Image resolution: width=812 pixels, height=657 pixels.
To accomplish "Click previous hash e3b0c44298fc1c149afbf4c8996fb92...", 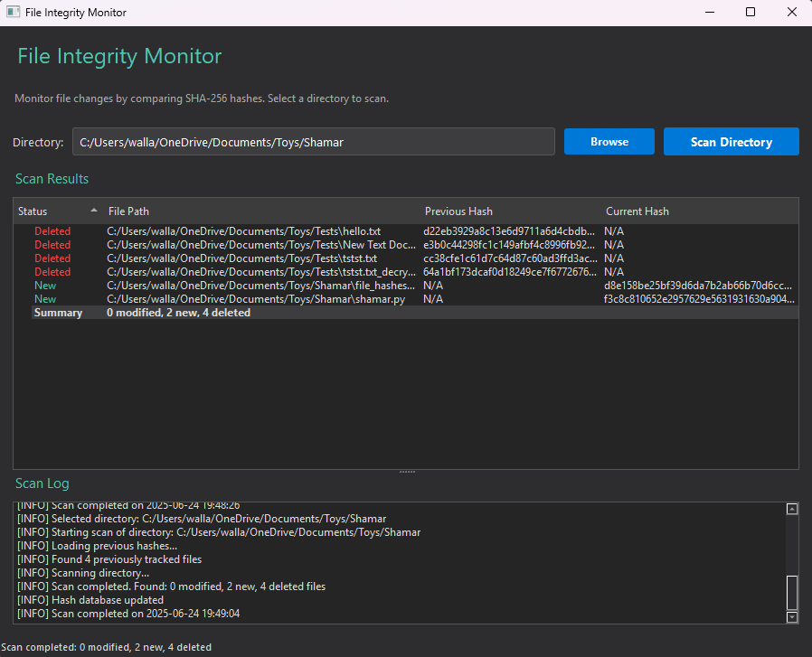I will click(509, 244).
